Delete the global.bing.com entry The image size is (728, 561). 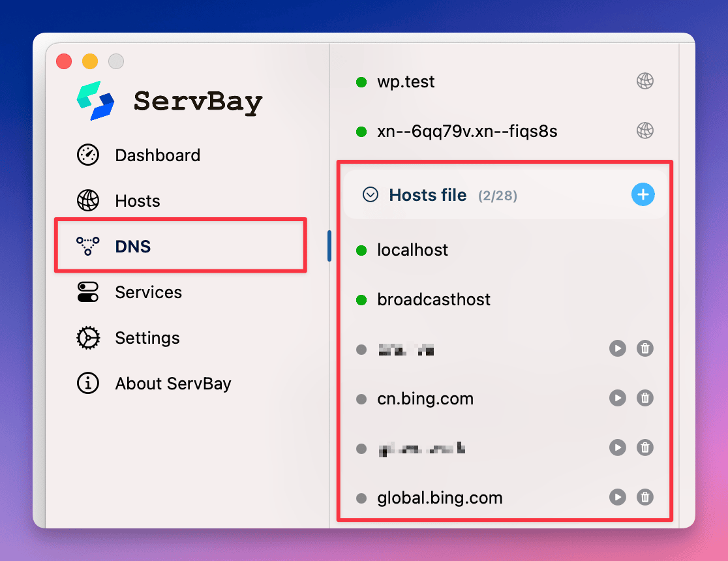point(645,497)
